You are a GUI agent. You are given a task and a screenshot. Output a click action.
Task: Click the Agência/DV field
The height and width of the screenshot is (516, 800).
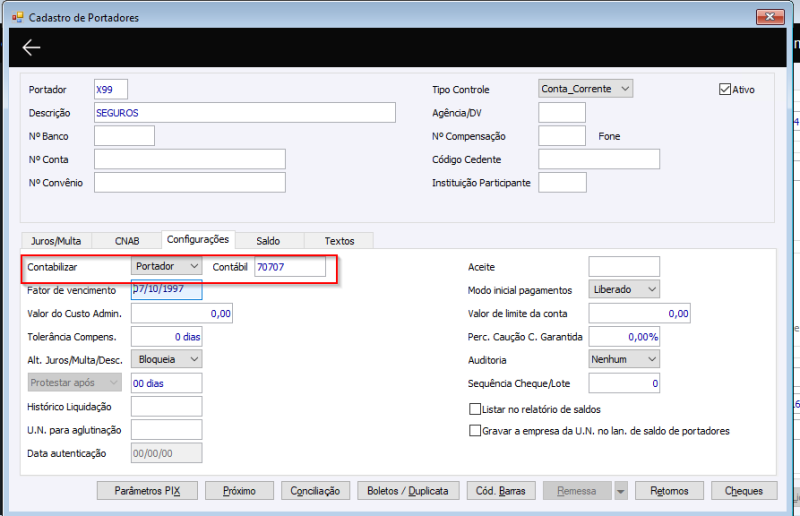pyautogui.click(x=562, y=113)
